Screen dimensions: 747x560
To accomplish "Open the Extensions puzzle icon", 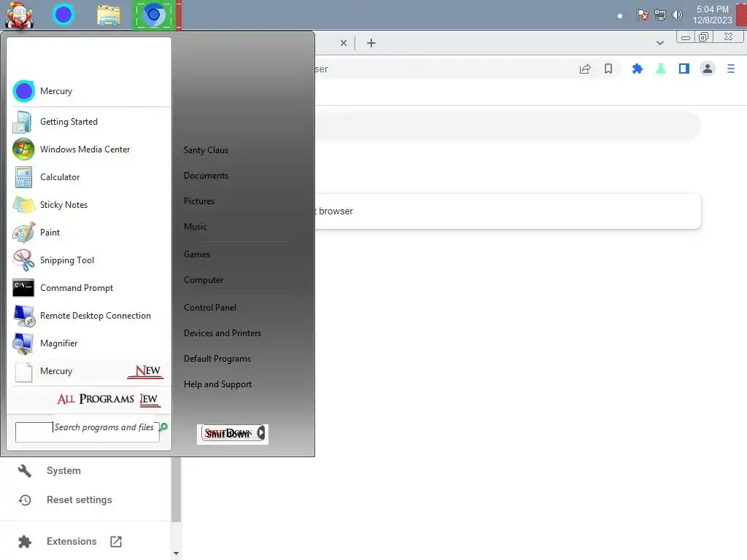I will pyautogui.click(x=637, y=69).
